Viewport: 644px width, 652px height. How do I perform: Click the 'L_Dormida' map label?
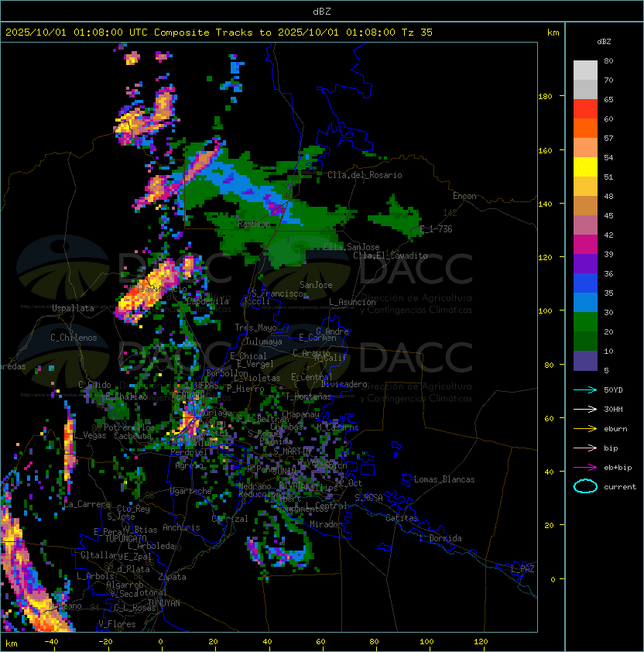[440, 538]
